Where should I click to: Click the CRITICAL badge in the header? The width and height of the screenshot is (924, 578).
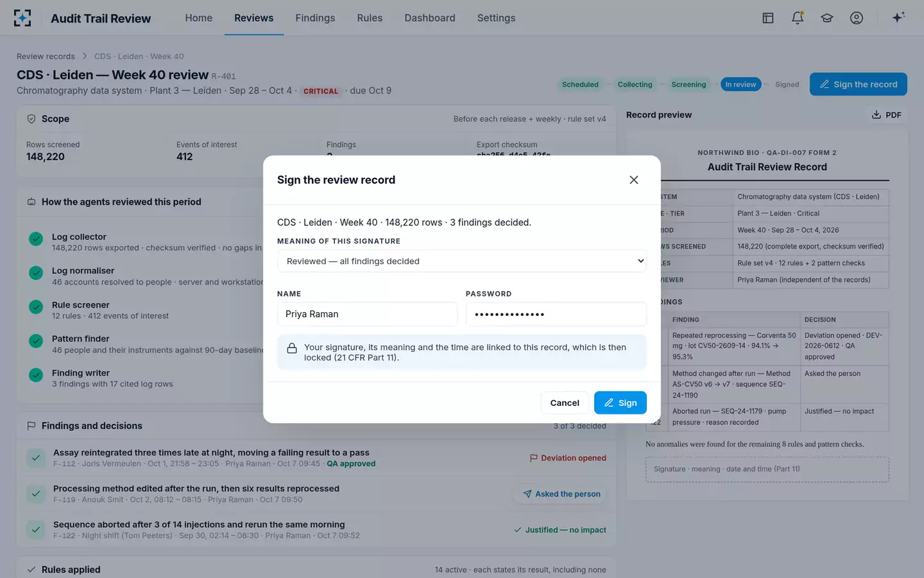321,91
